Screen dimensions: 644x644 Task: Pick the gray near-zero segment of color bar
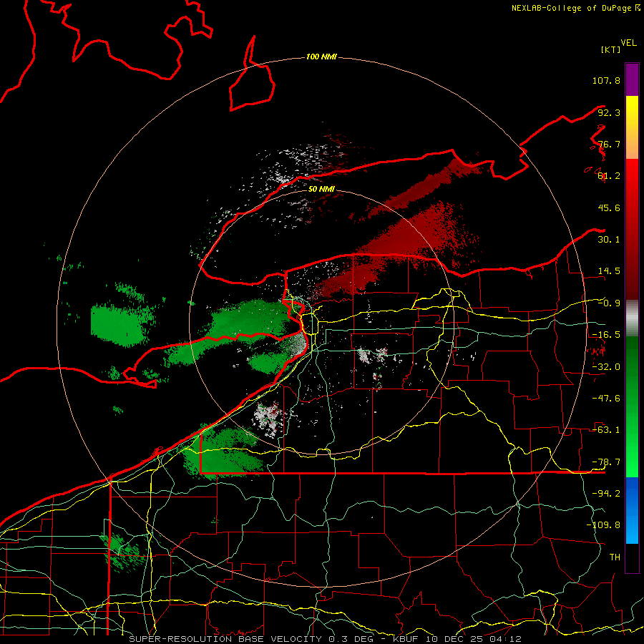point(632,318)
